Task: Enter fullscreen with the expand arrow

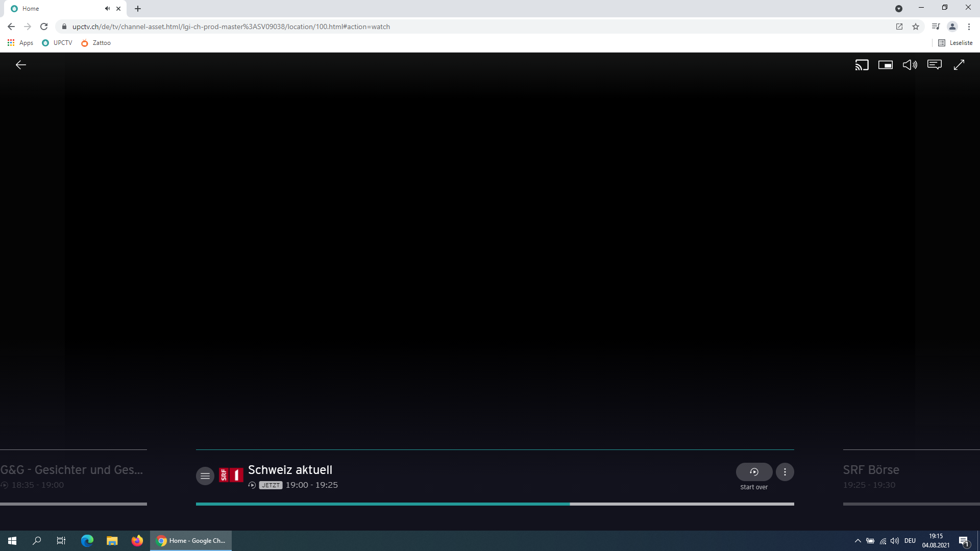Action: 959,65
